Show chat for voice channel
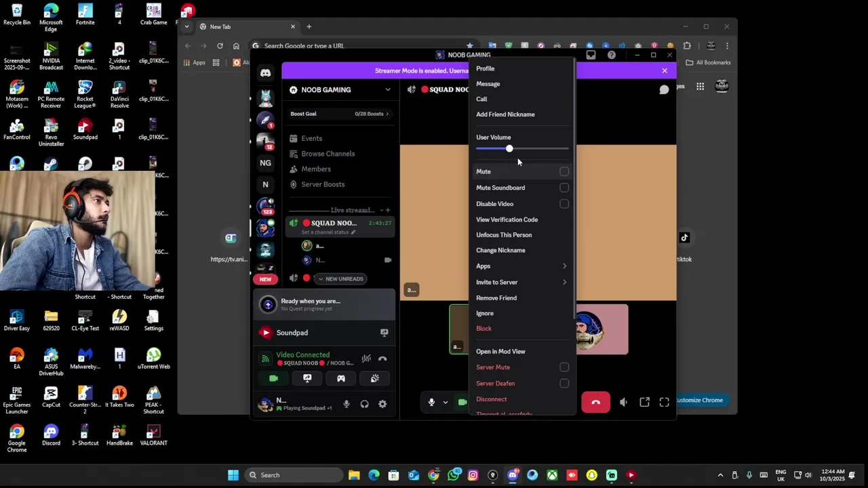This screenshot has height=488, width=868. tap(664, 89)
